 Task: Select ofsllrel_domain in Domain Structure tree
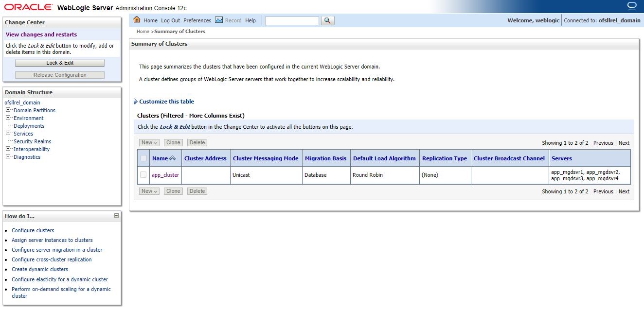22,103
